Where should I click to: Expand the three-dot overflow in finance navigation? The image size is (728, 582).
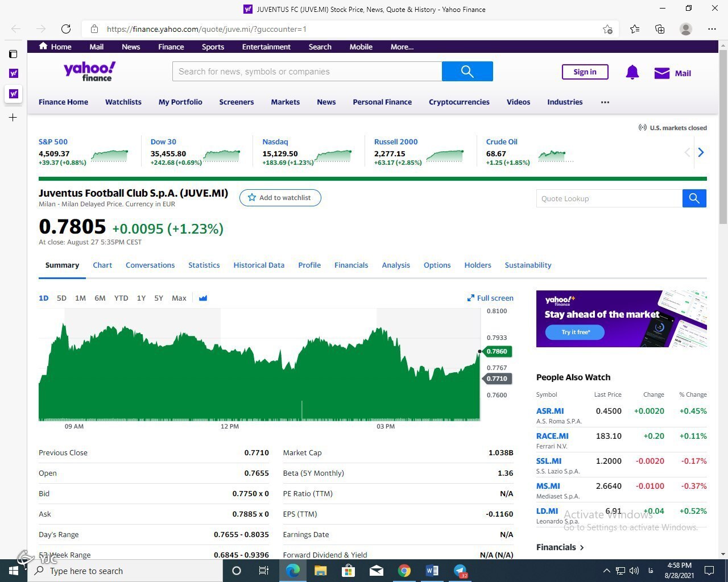click(605, 102)
